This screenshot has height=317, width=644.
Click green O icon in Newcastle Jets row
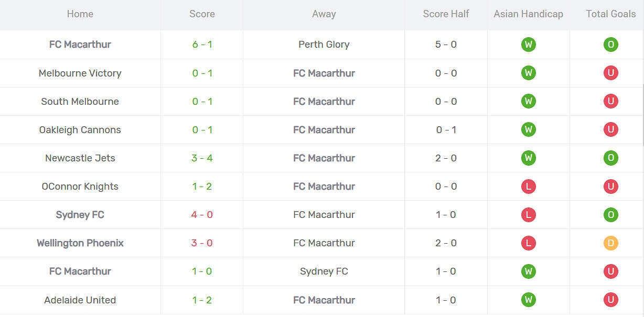click(610, 158)
